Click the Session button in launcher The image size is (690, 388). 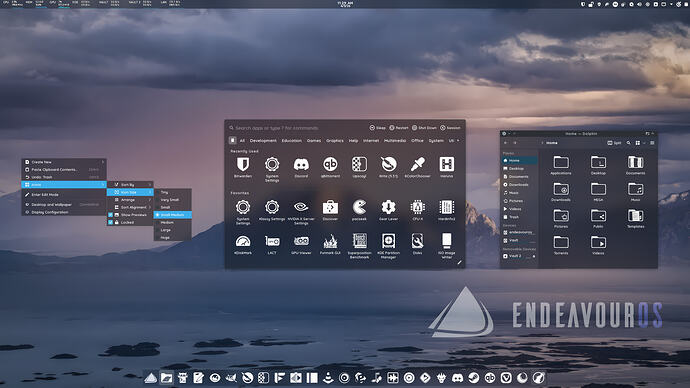click(450, 128)
